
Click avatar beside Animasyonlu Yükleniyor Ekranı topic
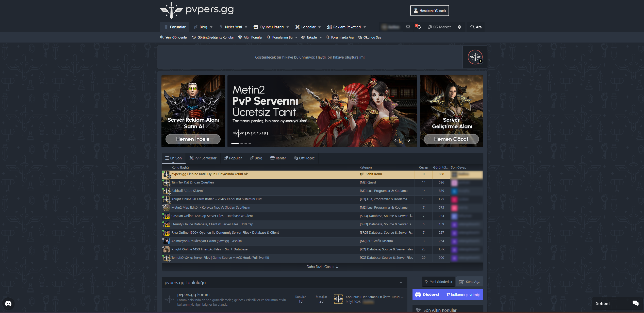click(x=167, y=241)
